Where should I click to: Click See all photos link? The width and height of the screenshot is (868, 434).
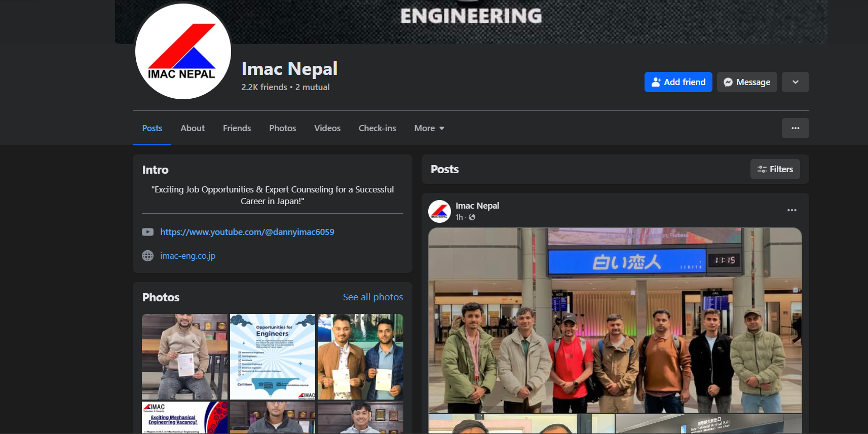[373, 297]
